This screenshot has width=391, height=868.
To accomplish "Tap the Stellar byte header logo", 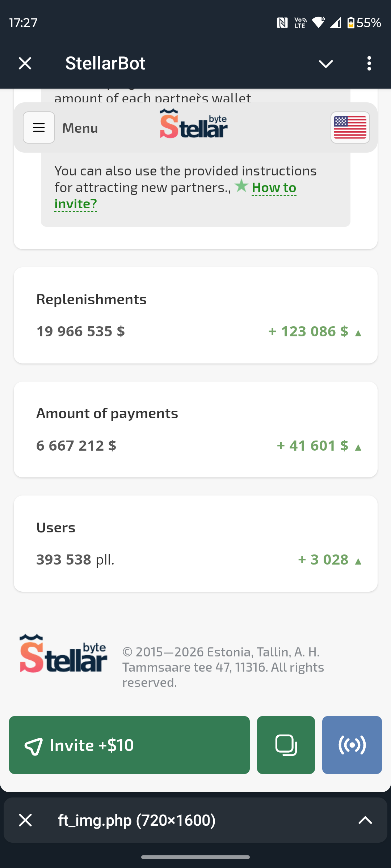I will tap(194, 125).
